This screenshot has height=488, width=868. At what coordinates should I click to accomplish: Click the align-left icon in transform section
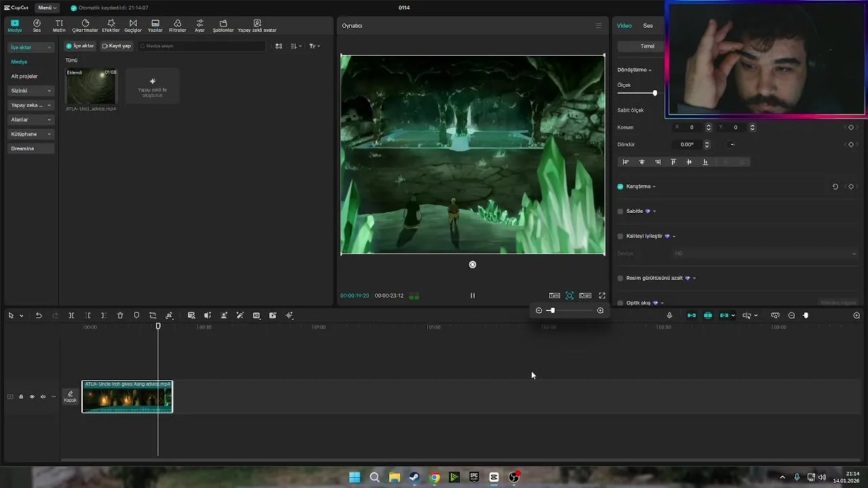coord(626,162)
